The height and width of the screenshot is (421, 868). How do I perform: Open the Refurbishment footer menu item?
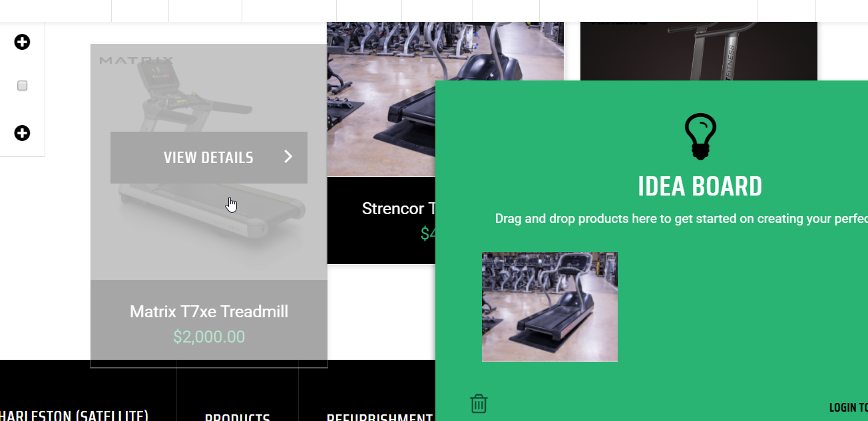coord(379,418)
